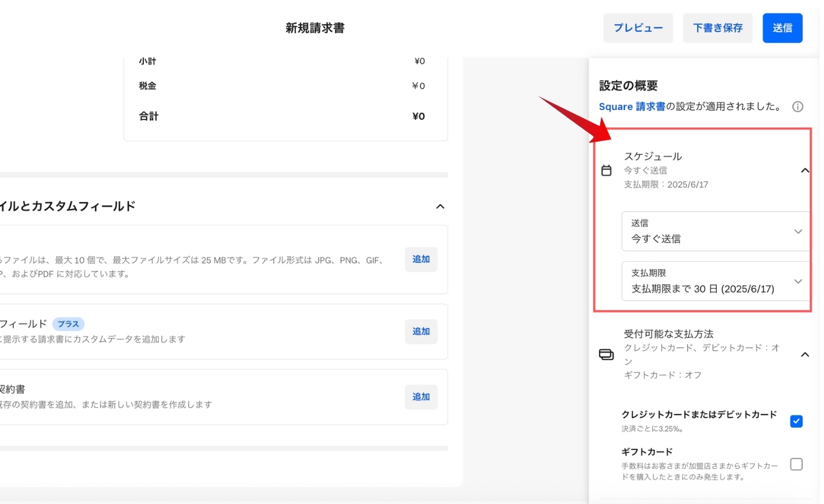
Task: Click the 支払期限：2025/6/17 summary text
Action: [666, 184]
